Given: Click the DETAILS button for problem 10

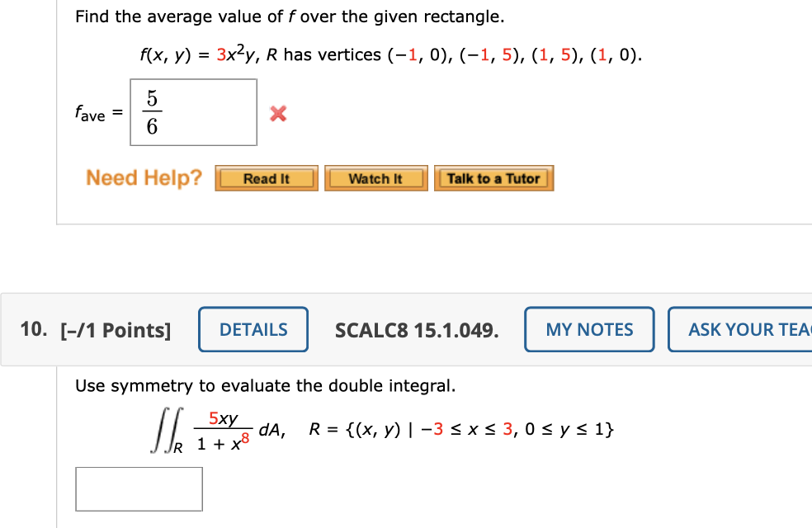Looking at the screenshot, I should coord(253,329).
